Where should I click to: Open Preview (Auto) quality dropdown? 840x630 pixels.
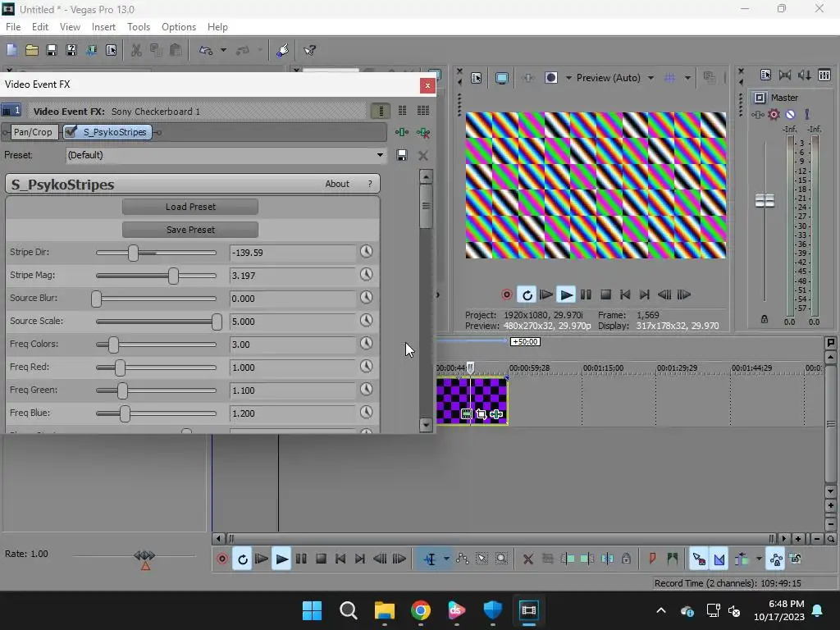(x=651, y=78)
